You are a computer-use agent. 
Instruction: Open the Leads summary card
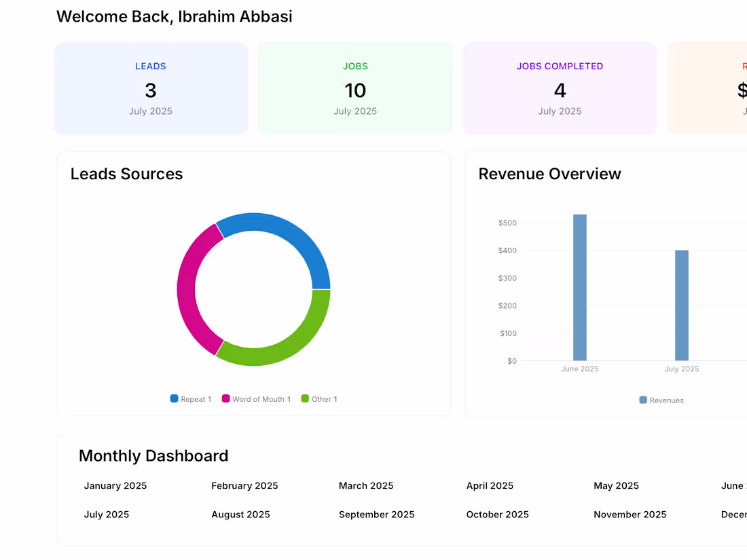tap(151, 88)
